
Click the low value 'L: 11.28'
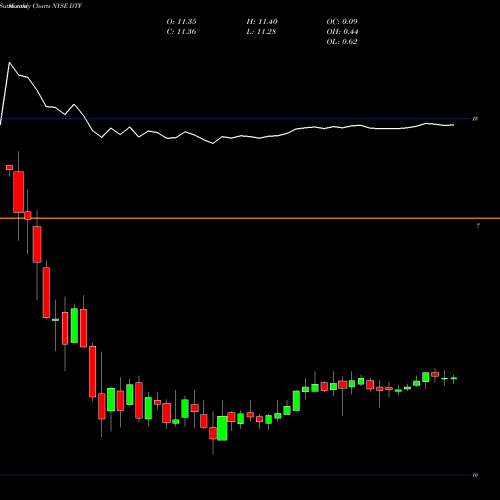click(x=261, y=32)
